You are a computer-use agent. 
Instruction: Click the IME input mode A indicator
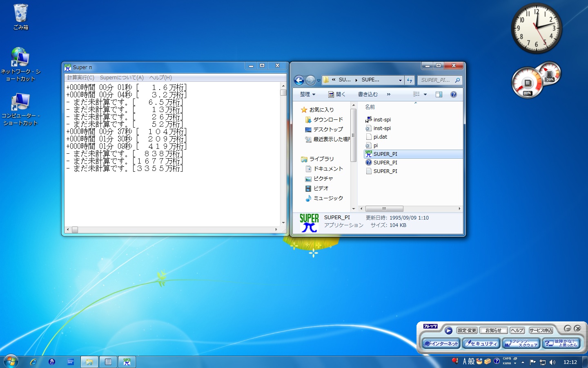point(465,361)
